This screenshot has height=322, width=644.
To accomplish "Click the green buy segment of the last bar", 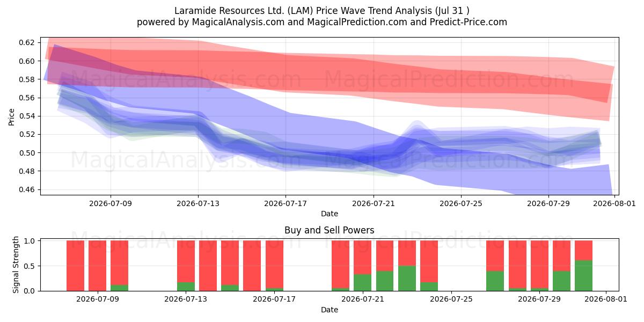I will [583, 275].
